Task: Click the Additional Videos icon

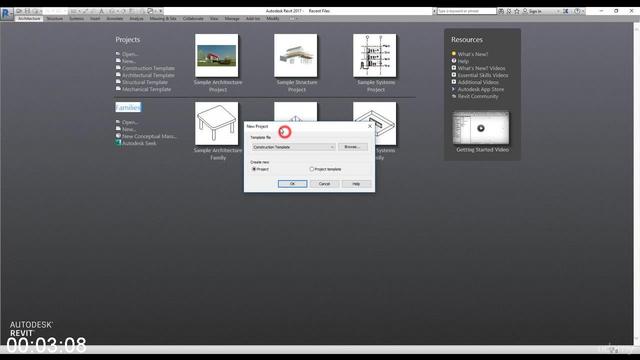Action: click(453, 82)
